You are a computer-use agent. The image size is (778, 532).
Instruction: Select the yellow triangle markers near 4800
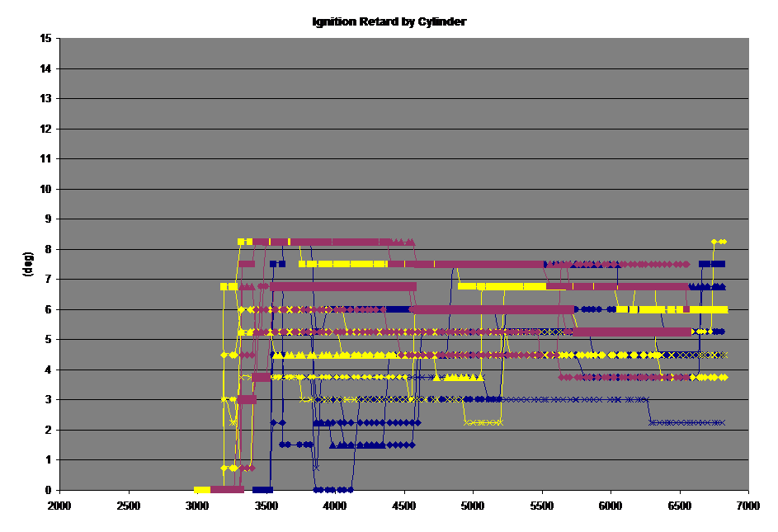point(459,377)
